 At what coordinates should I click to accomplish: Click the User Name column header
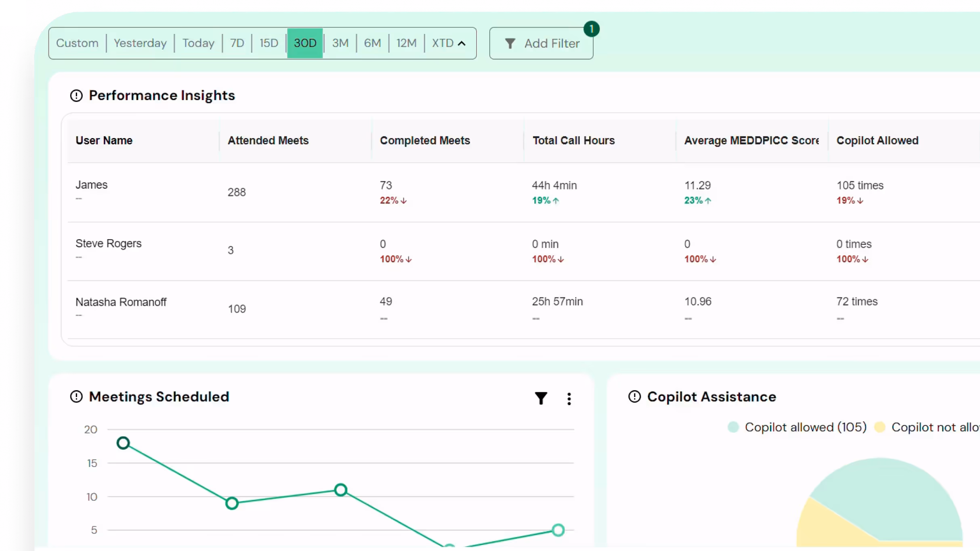coord(104,141)
